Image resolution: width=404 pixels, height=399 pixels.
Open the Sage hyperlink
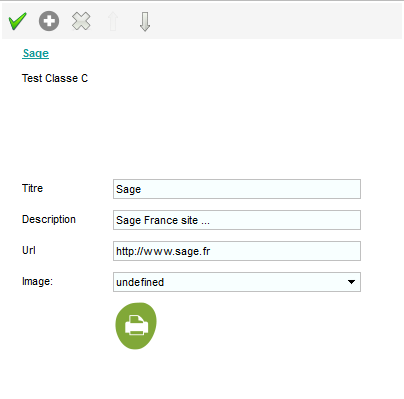coord(36,53)
